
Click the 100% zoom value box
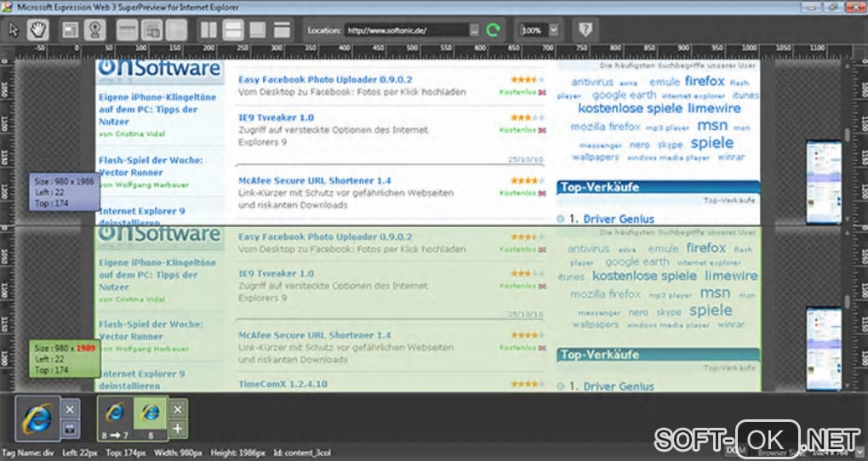534,31
